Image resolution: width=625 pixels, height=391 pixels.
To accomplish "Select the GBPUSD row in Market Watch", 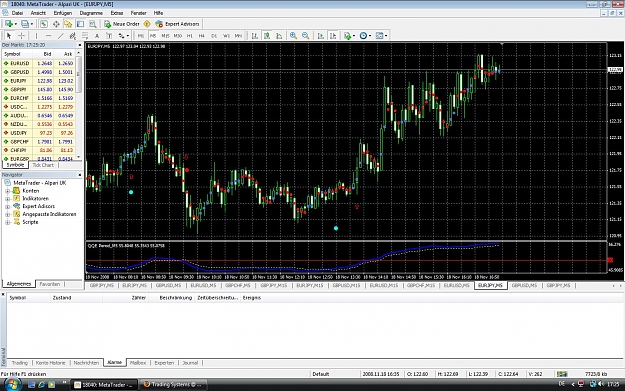I will [x=38, y=72].
